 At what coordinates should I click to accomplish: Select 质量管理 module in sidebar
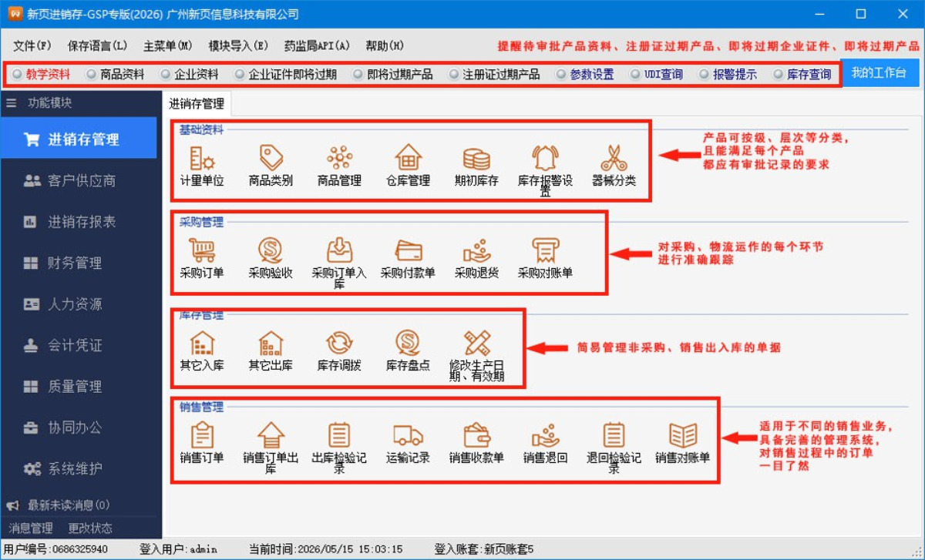tap(79, 386)
